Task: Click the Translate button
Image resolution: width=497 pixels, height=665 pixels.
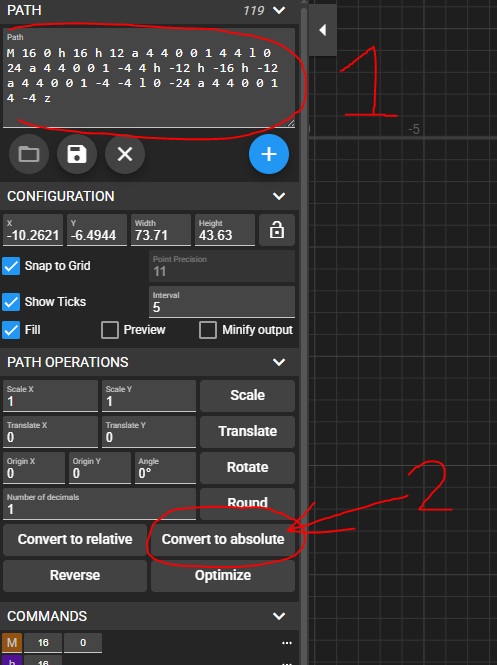Action: (x=248, y=431)
